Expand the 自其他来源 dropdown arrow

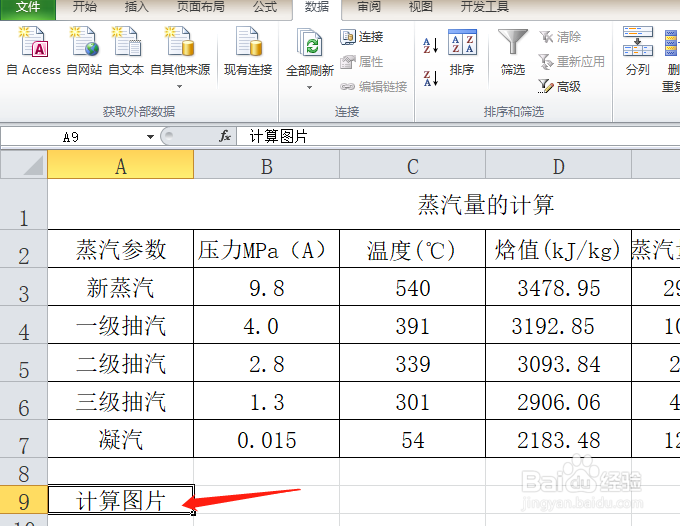tap(180, 86)
